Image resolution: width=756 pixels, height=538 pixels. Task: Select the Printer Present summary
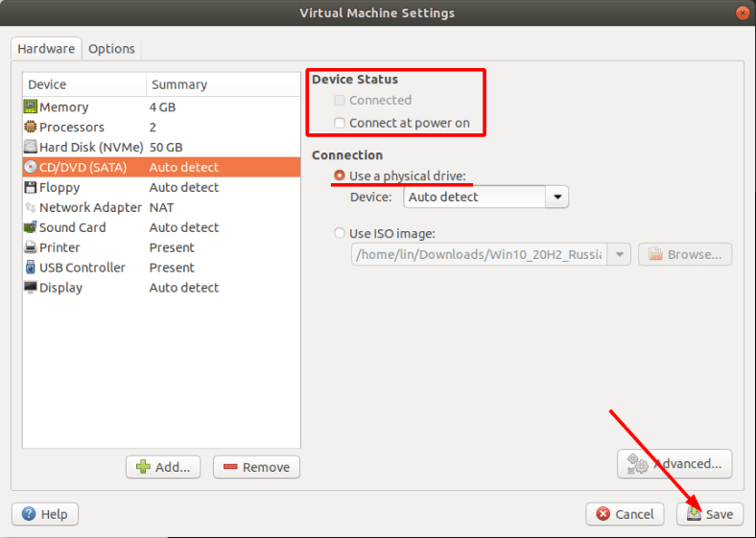(x=172, y=247)
